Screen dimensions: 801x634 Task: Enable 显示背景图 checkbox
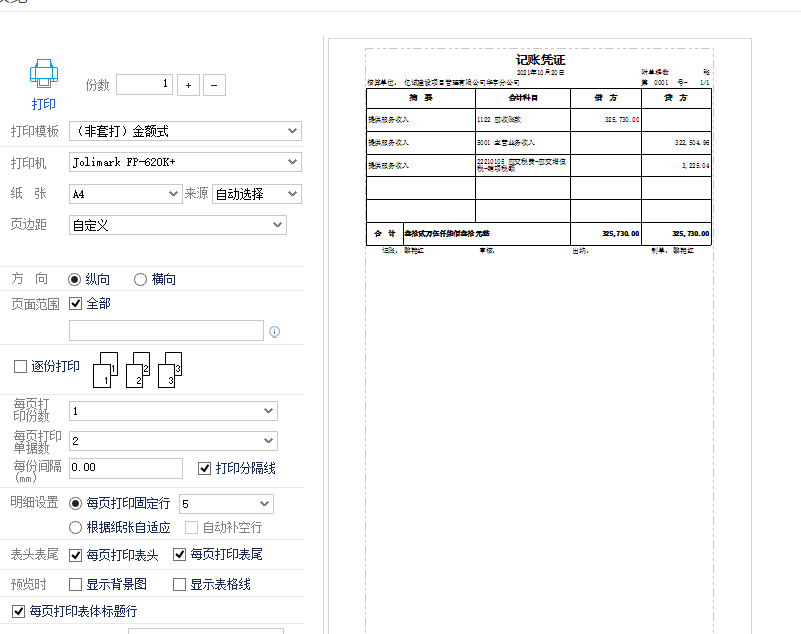[x=76, y=584]
